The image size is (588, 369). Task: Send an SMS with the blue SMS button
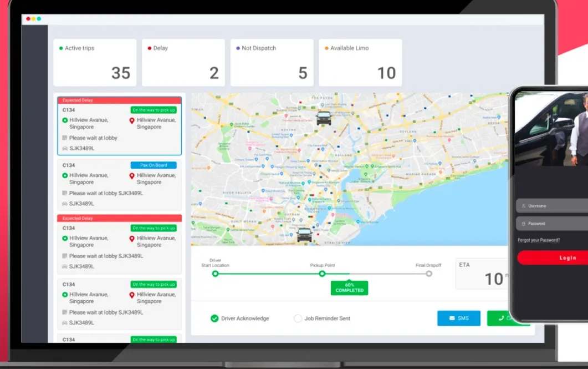coord(459,318)
